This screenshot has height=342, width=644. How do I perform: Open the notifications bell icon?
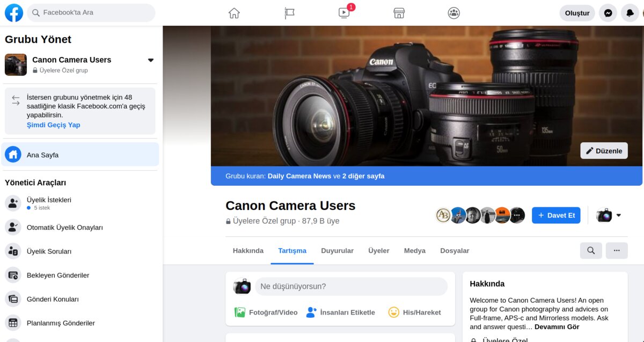pos(630,13)
